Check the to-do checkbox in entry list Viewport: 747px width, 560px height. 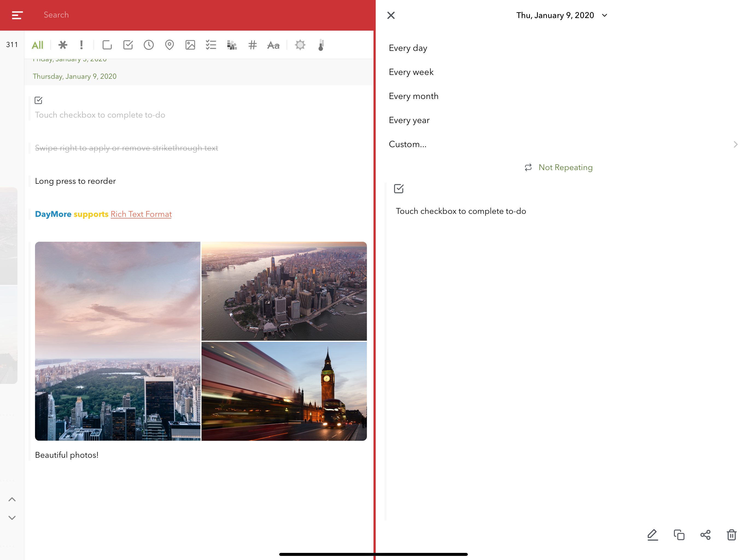coord(39,100)
